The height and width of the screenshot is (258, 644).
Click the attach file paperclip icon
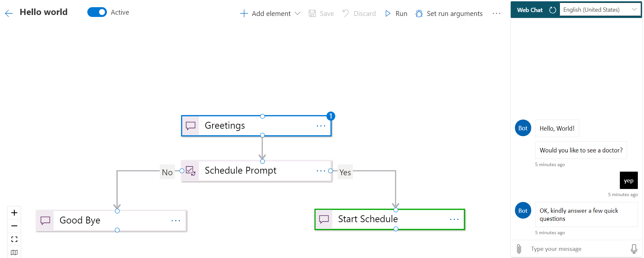point(519,249)
